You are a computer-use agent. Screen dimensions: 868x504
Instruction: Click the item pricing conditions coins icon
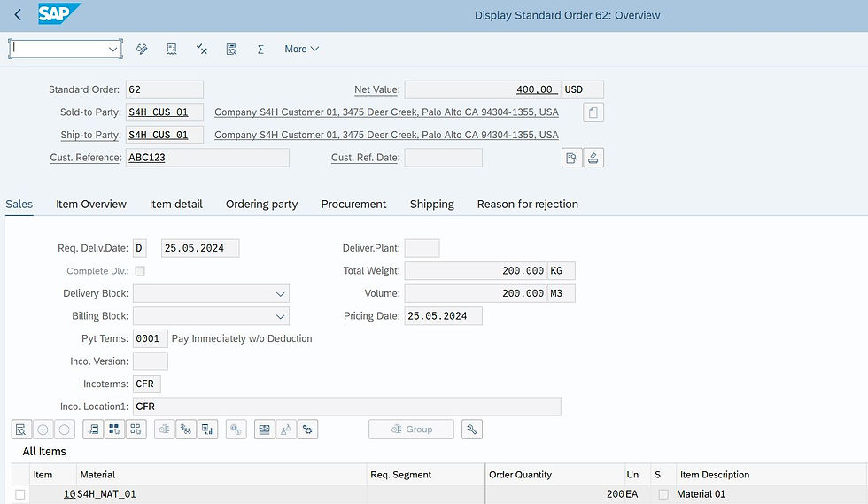pyautogui.click(x=236, y=430)
